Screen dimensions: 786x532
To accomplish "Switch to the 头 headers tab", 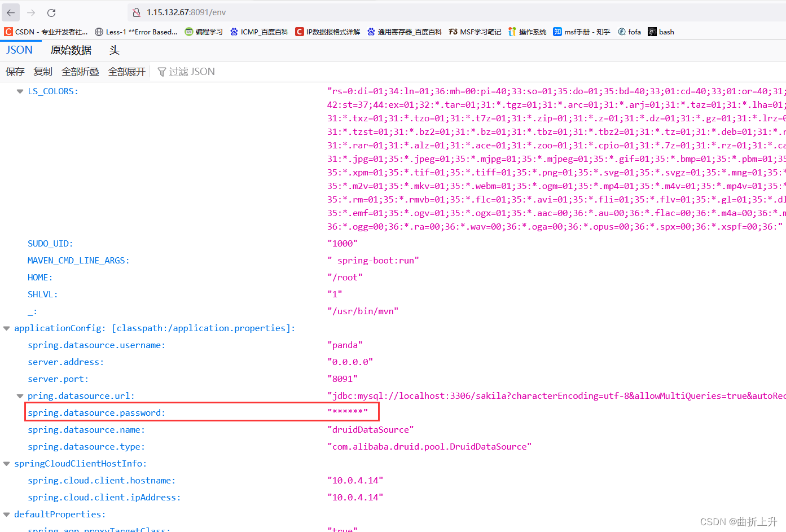I will click(114, 50).
